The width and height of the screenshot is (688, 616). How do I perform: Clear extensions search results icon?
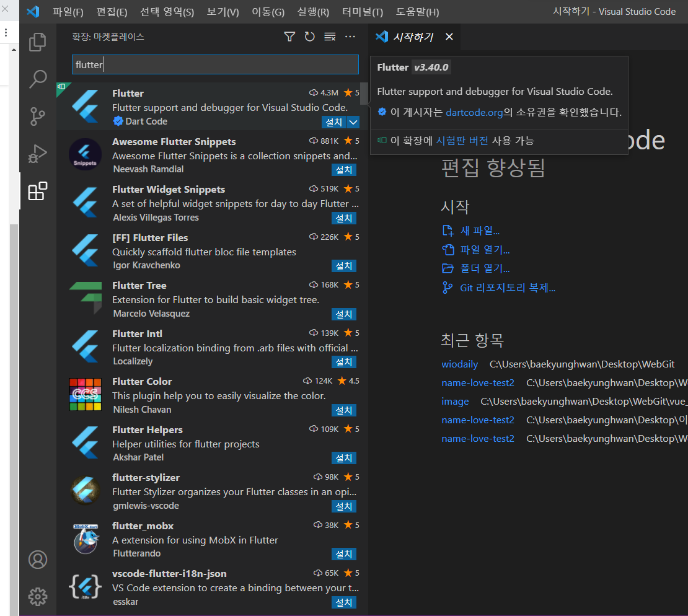point(330,37)
